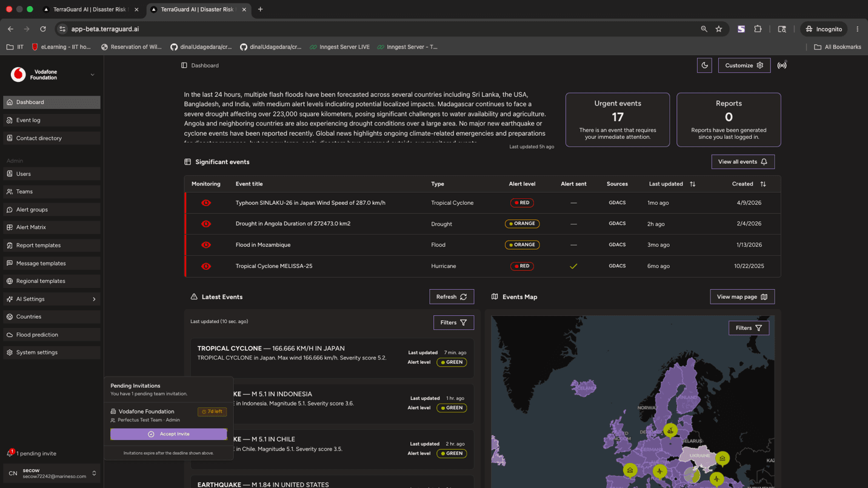The height and width of the screenshot is (488, 868).
Task: Click the map marker beside the Ukraine label
Action: click(x=722, y=459)
